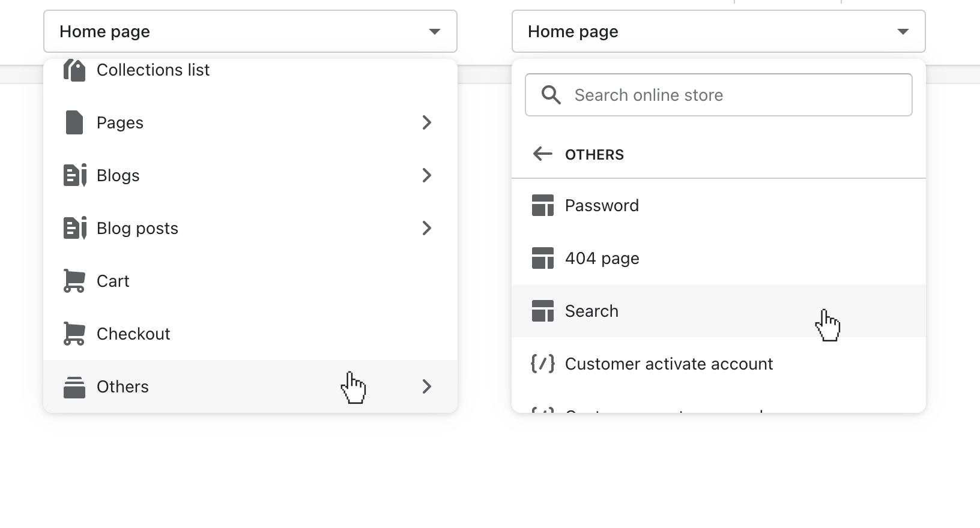
Task: Select Customer activate account template
Action: pos(668,364)
